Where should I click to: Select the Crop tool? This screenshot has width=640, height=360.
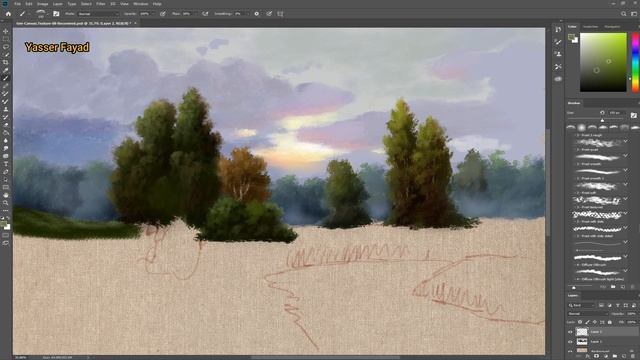point(6,62)
